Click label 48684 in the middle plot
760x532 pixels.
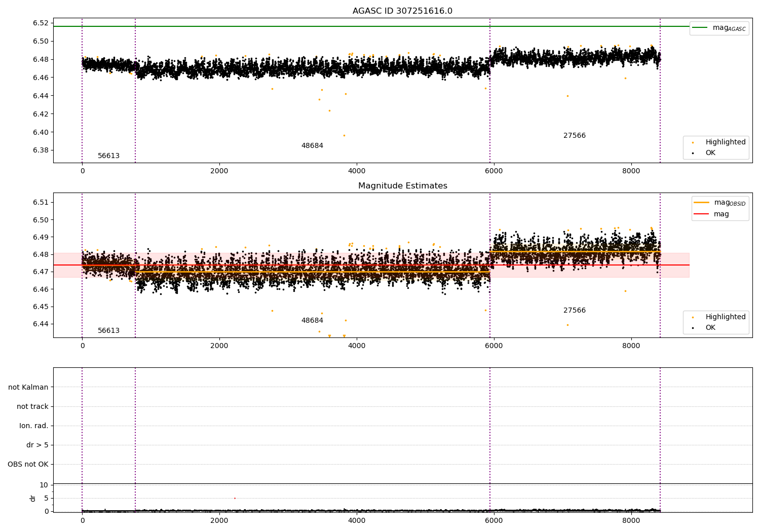pos(312,321)
